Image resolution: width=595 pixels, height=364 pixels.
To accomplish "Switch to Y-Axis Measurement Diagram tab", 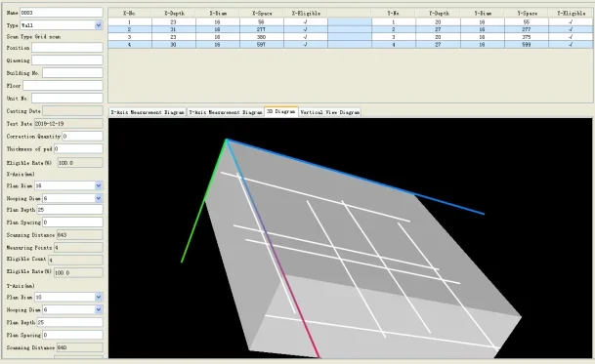I will coord(226,112).
